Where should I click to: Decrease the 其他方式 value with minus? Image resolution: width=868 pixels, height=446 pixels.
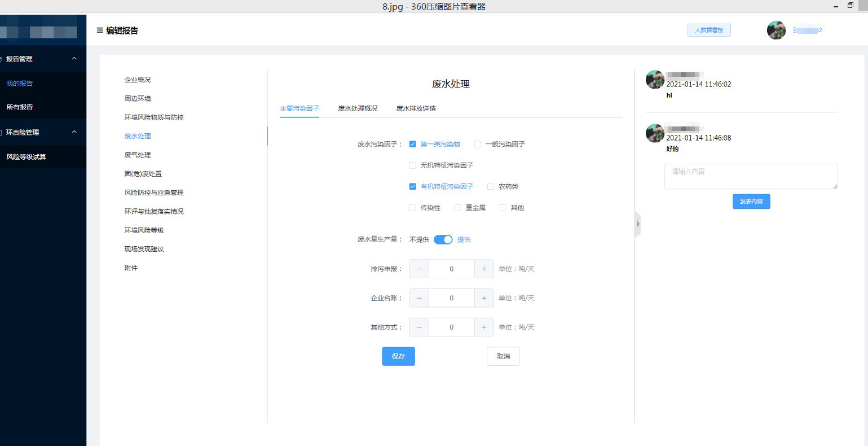coord(419,327)
